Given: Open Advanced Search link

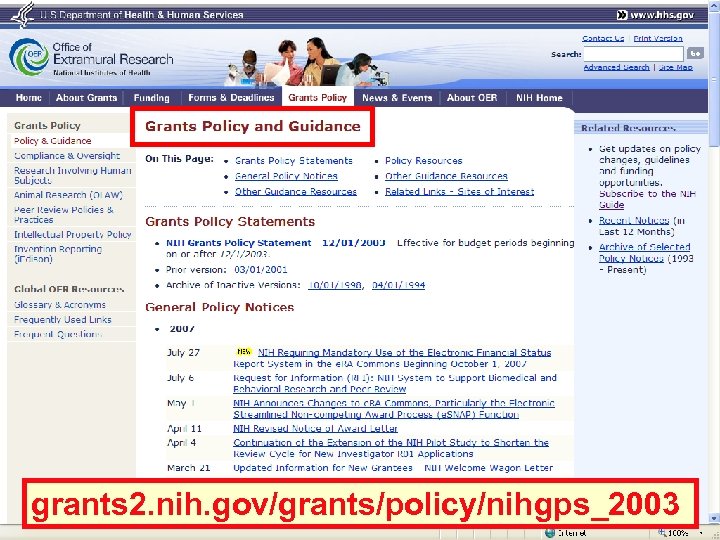Looking at the screenshot, I should [616, 68].
